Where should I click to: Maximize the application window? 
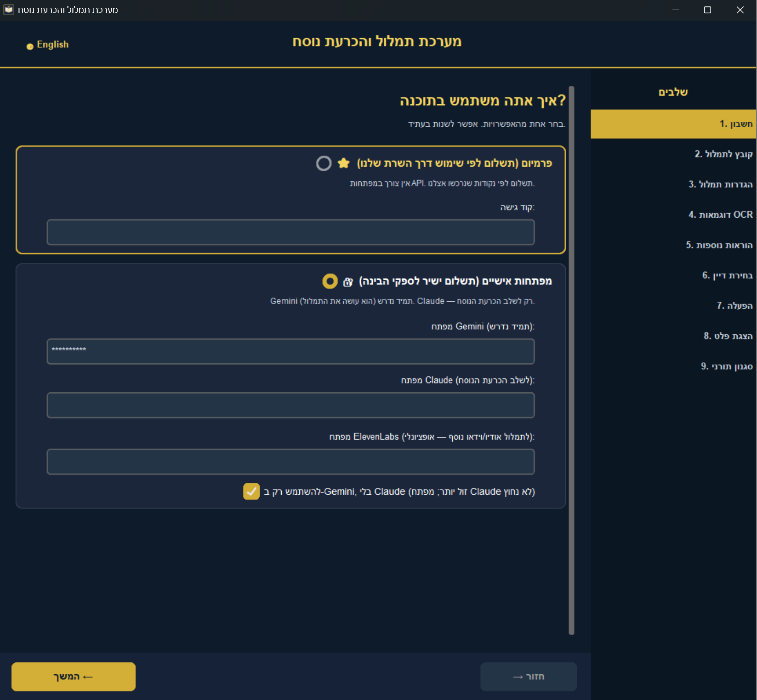[707, 10]
